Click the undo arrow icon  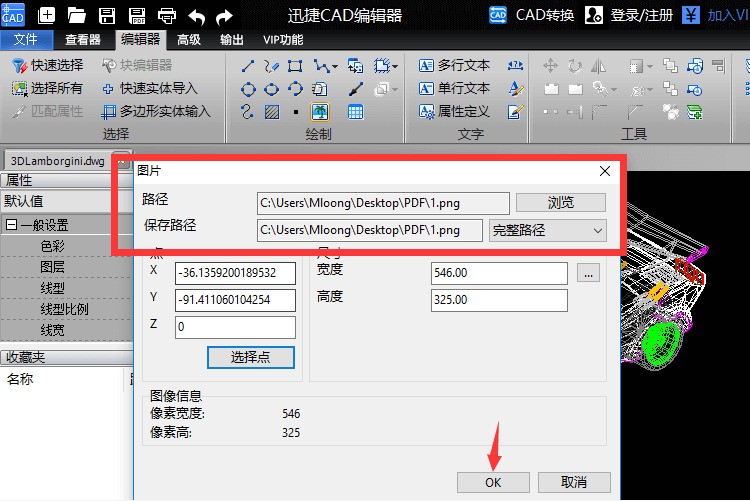click(197, 15)
